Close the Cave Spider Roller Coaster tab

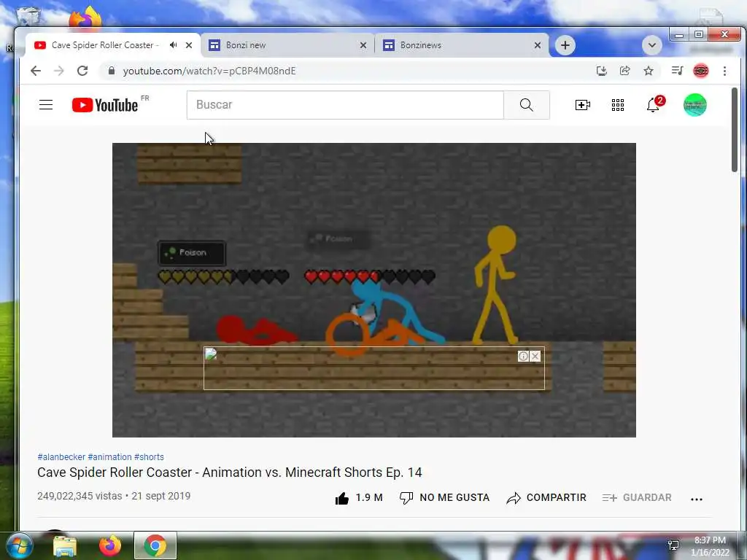(189, 45)
